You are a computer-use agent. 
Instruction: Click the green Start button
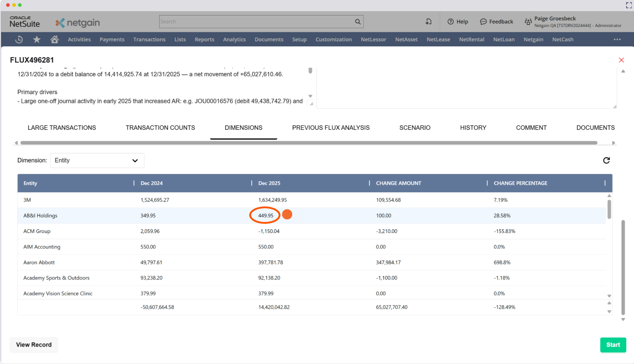click(613, 345)
